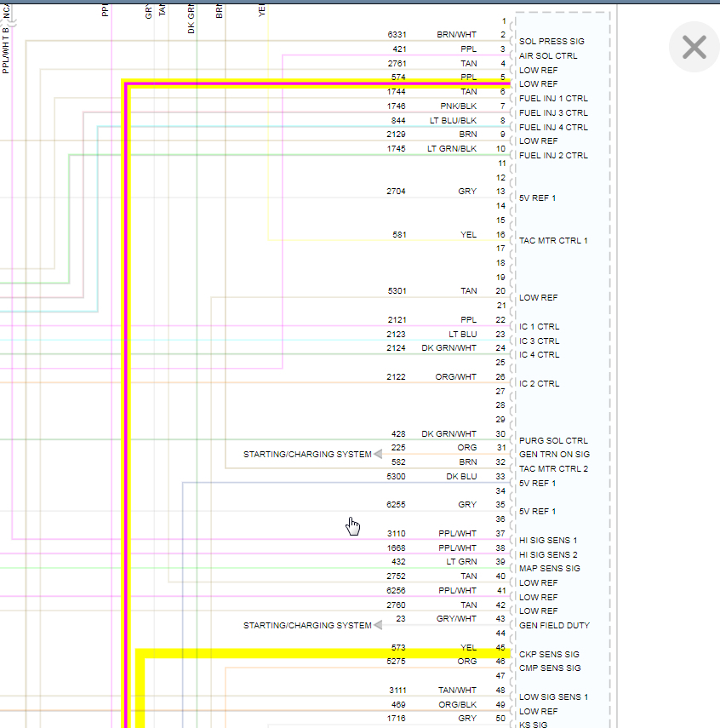Click the CMP SENS SIG pin label

[550, 668]
